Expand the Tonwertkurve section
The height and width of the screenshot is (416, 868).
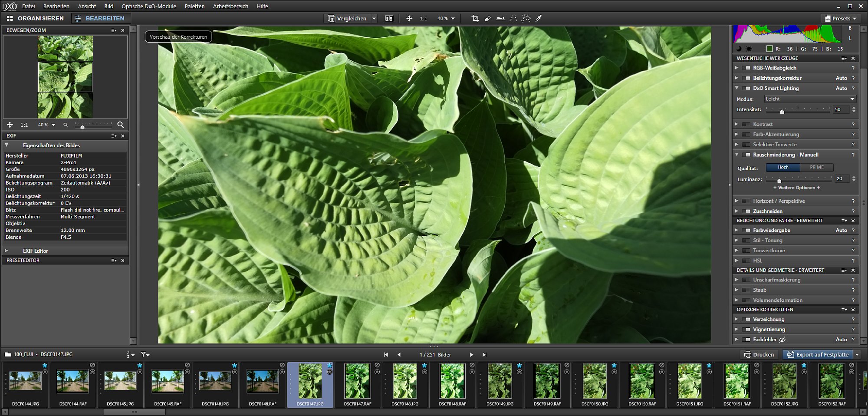[737, 251]
